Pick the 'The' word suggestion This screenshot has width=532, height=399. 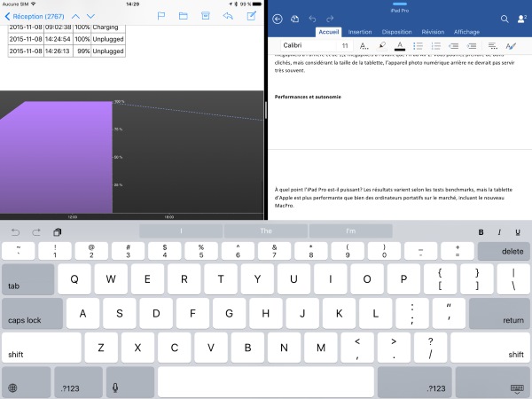click(266, 231)
